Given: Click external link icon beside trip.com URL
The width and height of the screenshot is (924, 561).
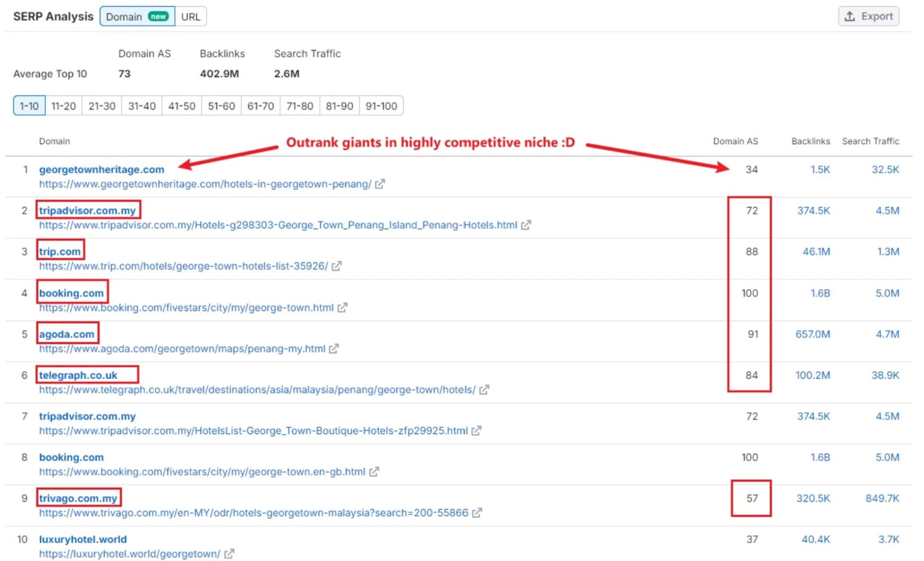Looking at the screenshot, I should coord(336,267).
